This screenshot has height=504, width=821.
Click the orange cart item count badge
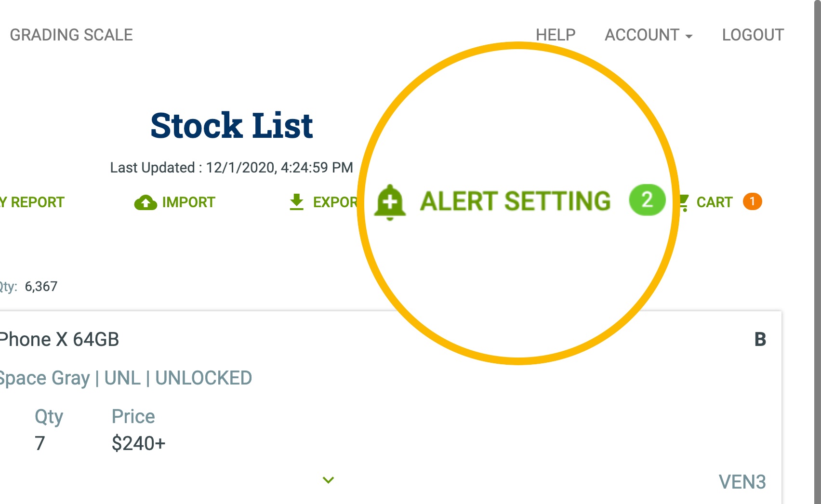pos(753,203)
